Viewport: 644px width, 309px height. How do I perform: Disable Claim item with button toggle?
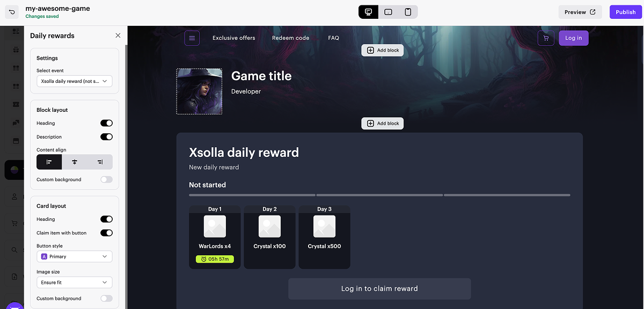pos(106,233)
